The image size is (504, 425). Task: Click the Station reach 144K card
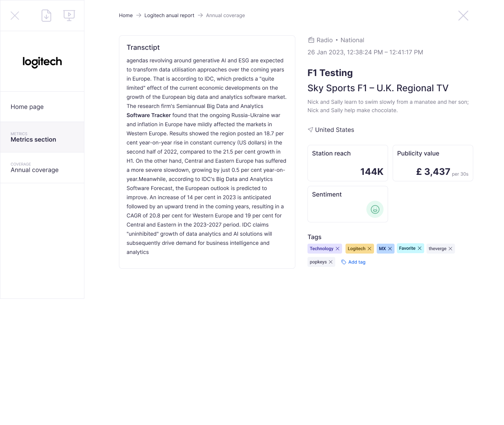click(x=347, y=163)
